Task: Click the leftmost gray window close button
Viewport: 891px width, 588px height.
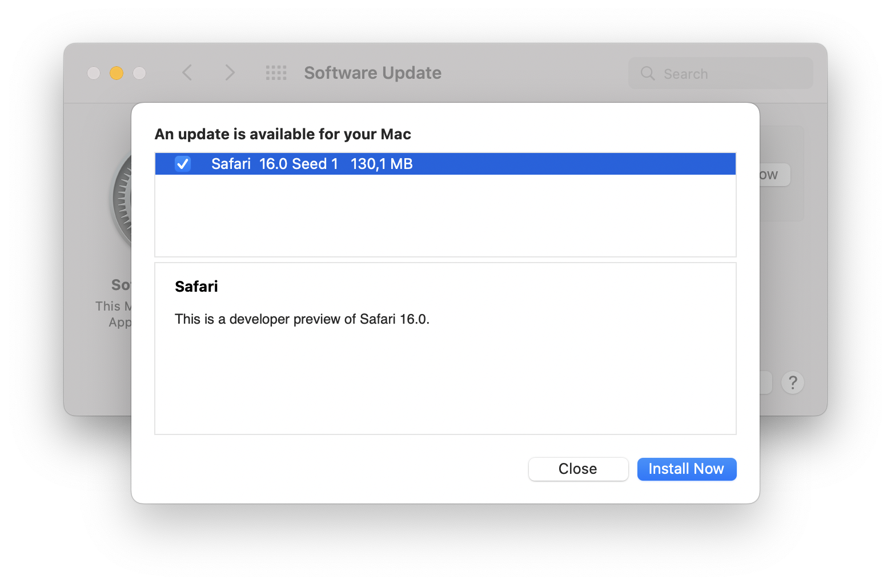Action: pos(94,73)
